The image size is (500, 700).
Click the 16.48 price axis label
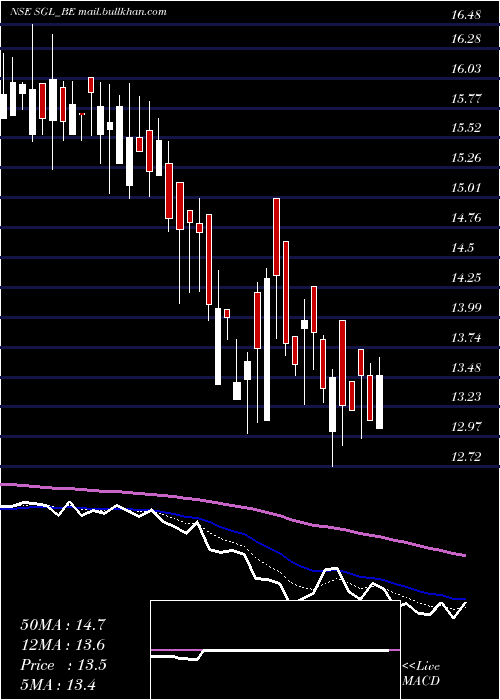point(466,15)
